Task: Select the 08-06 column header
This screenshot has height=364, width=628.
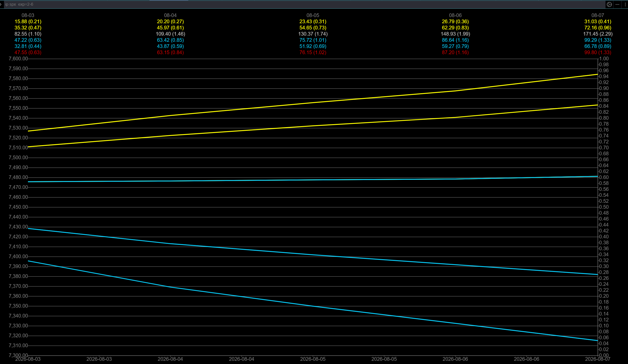Action: click(456, 16)
